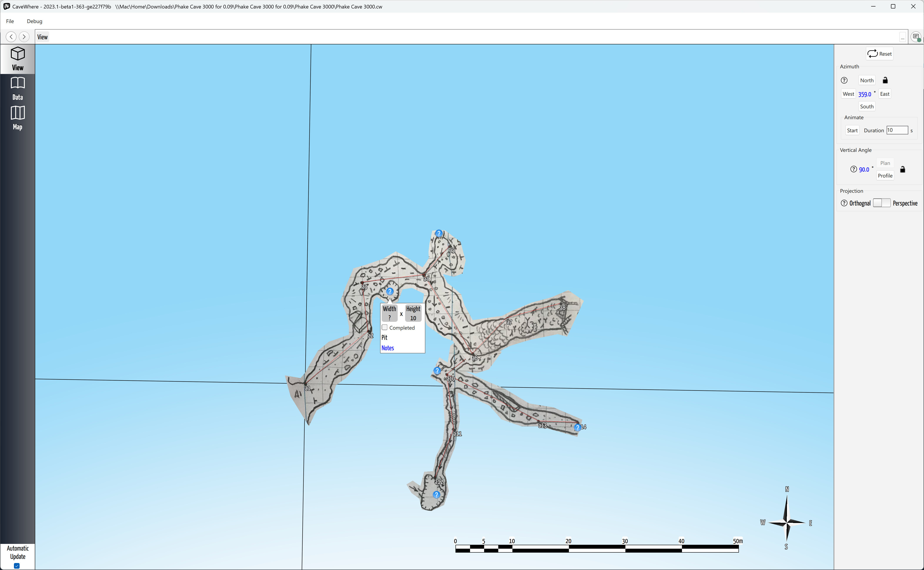Click lead marker near station a10

(x=437, y=370)
